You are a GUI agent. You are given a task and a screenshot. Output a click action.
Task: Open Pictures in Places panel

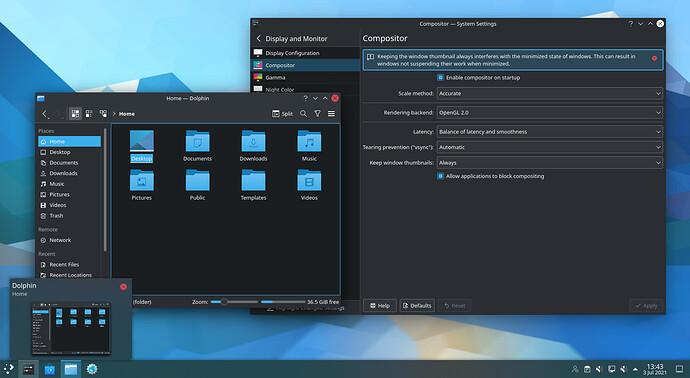pos(70,194)
